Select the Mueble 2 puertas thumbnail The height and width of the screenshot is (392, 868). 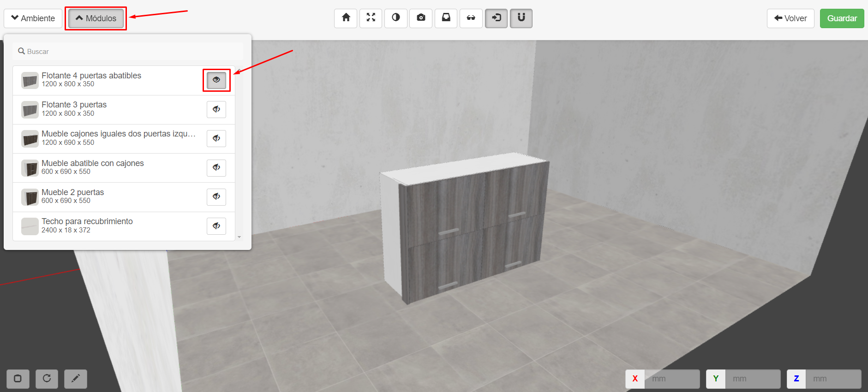coord(30,197)
